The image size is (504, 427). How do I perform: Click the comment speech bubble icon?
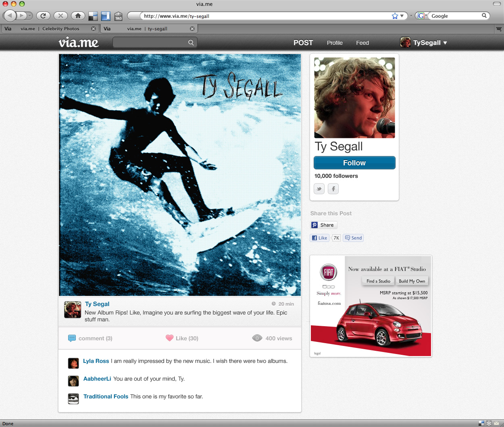(x=72, y=338)
